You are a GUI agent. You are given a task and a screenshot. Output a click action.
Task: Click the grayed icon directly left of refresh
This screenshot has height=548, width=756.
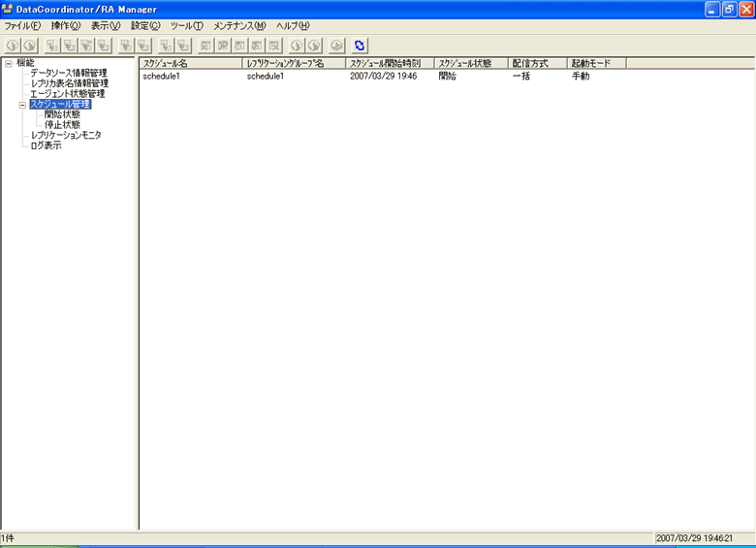pyautogui.click(x=336, y=46)
